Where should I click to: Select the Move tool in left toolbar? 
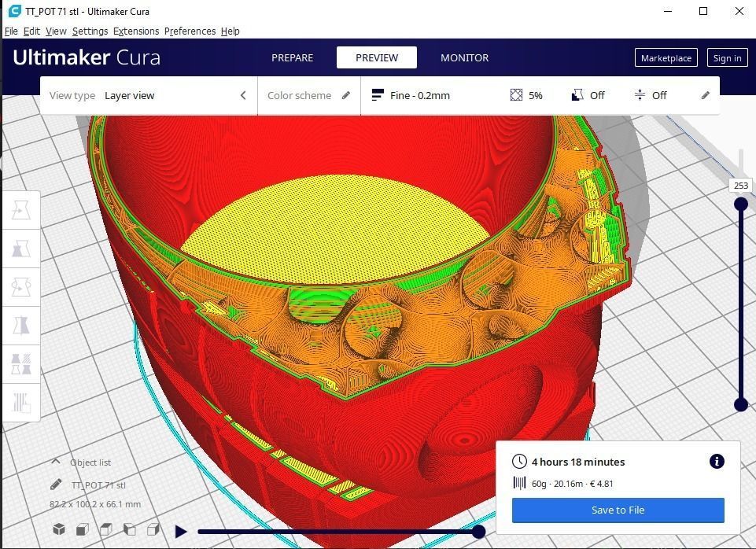[20, 210]
